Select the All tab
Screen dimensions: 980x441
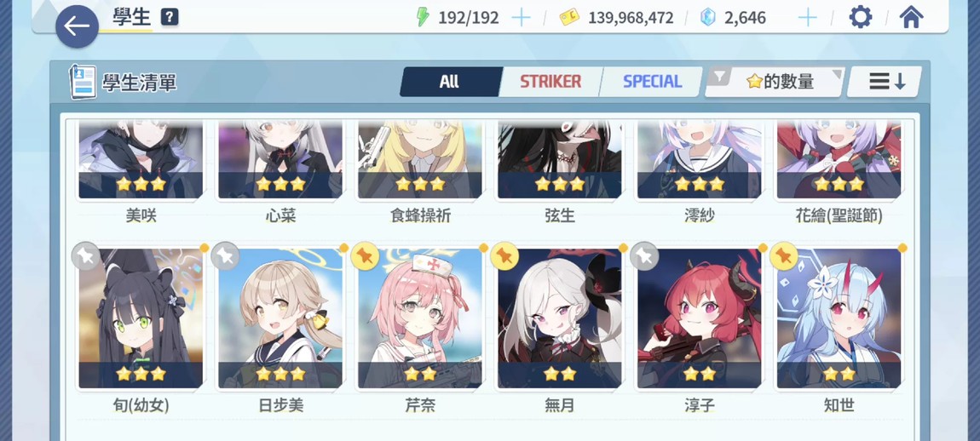point(449,82)
